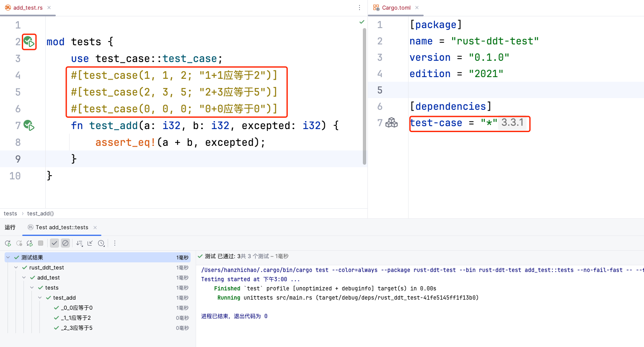Toggle auto-test rerun icon
Screen dimensions: 644x347
[x=30, y=243]
